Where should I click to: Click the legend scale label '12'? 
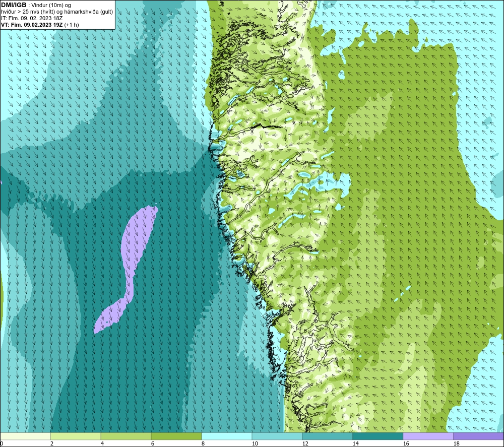pos(305,443)
